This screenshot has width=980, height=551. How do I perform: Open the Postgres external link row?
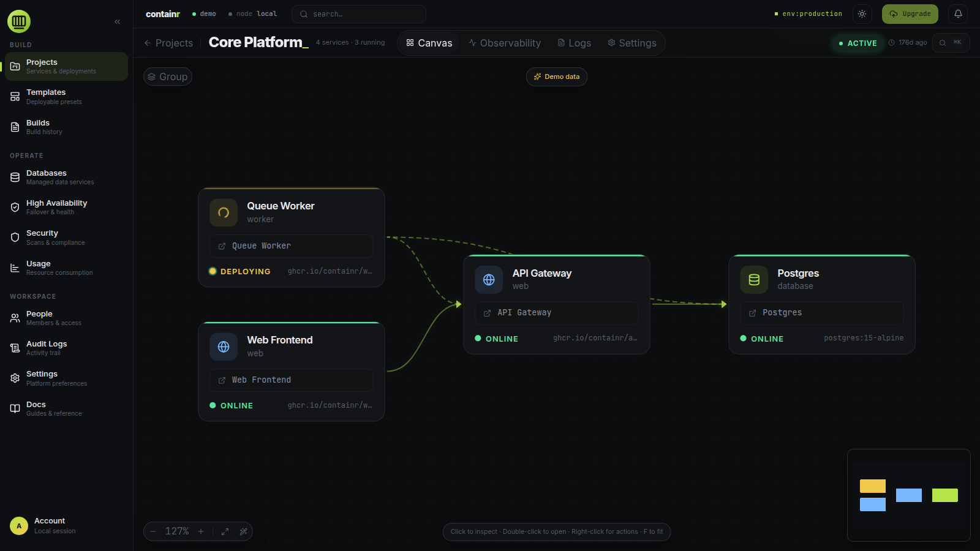point(822,313)
